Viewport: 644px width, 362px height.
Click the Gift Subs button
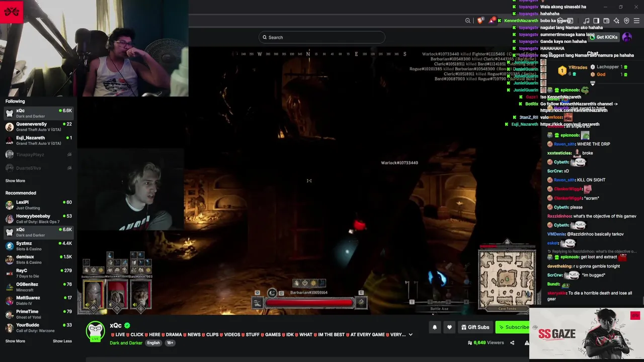[x=475, y=327]
